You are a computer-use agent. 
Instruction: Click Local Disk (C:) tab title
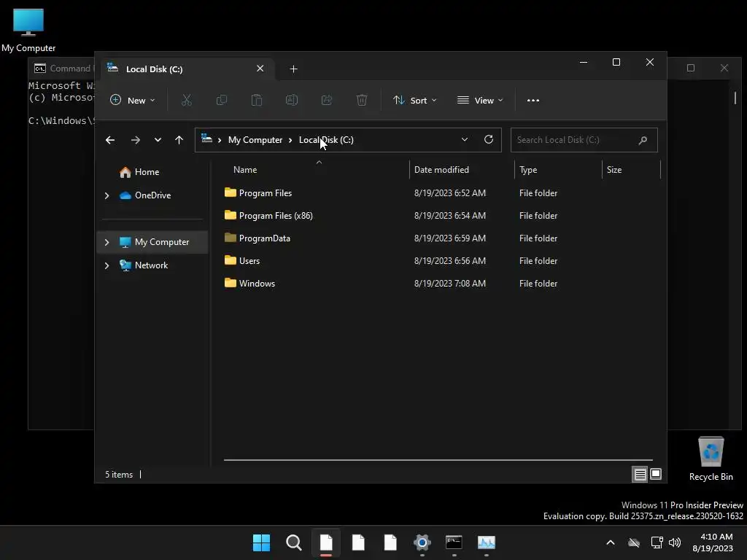[155, 69]
